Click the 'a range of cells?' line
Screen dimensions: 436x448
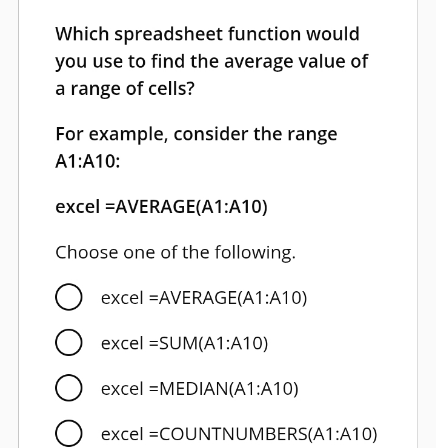pyautogui.click(x=124, y=89)
